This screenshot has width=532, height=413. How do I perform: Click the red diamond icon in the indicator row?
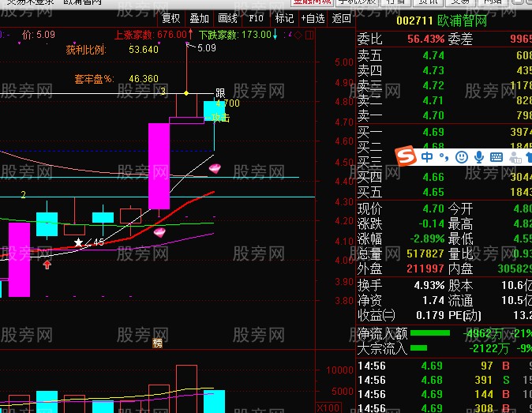298,35
